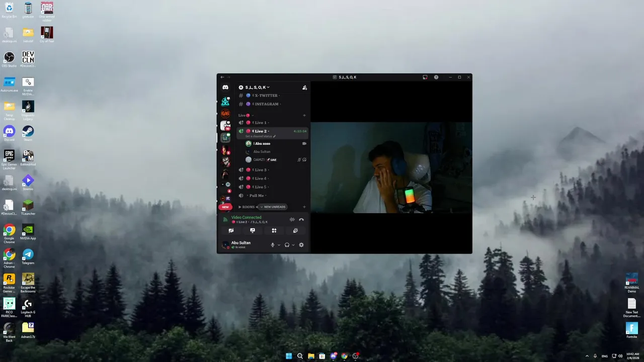Click the ENG language indicator
Screen dimensions: 644x362
pos(604,356)
